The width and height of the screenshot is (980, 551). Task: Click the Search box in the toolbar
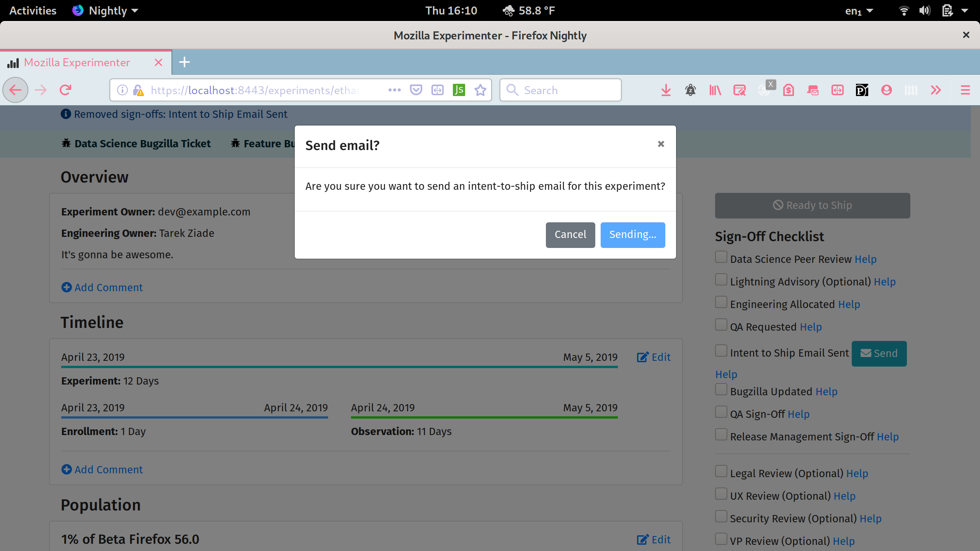tap(560, 90)
